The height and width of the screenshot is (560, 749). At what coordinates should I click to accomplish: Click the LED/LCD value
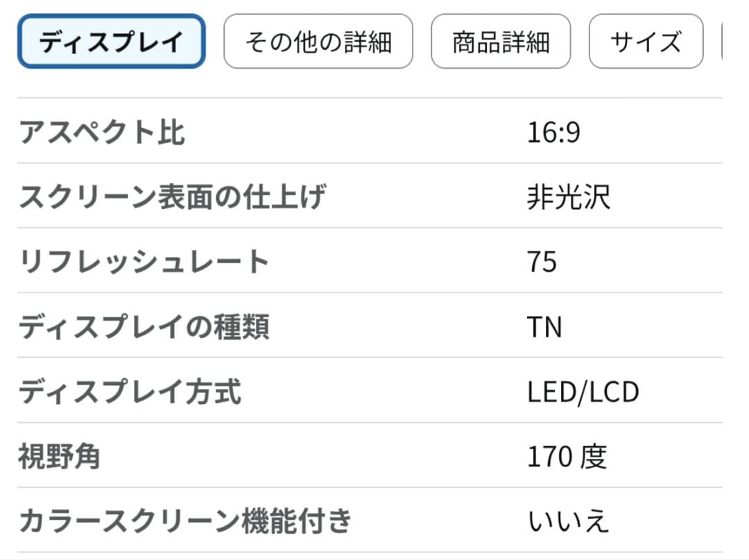tap(582, 391)
